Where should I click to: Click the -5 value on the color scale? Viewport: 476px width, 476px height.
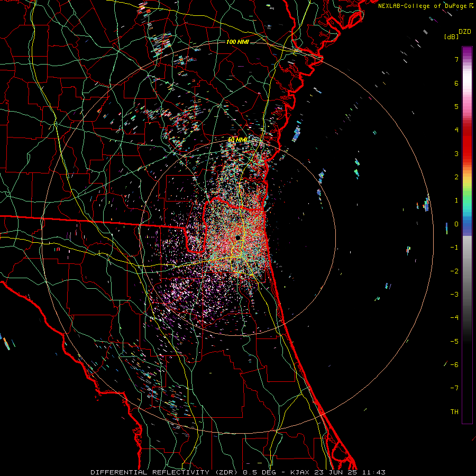click(454, 342)
